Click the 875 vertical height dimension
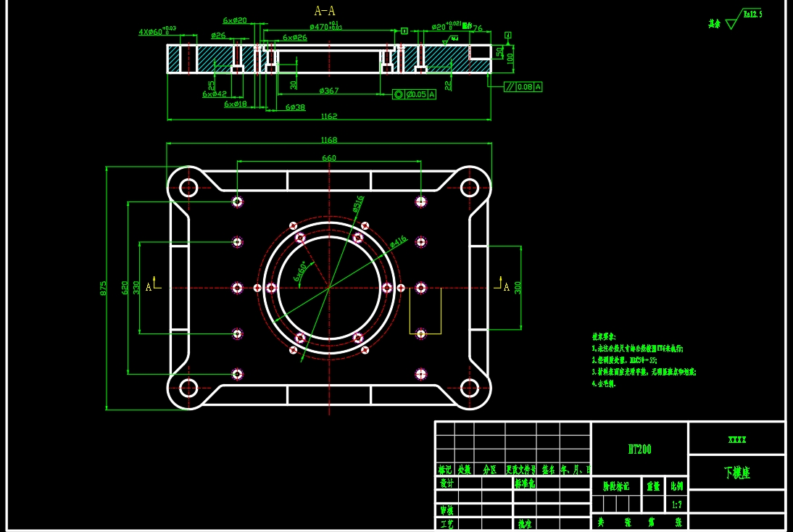The width and height of the screenshot is (793, 532). (103, 288)
